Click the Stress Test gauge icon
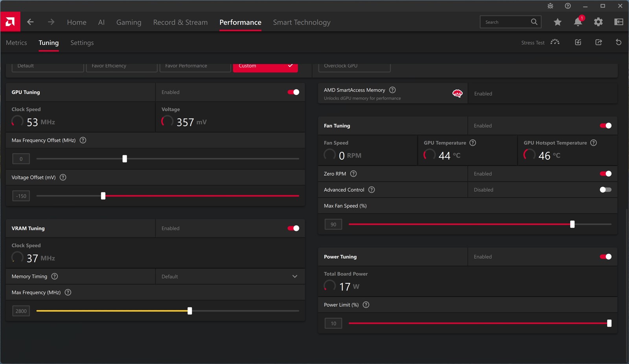This screenshot has height=364, width=629. pos(555,42)
